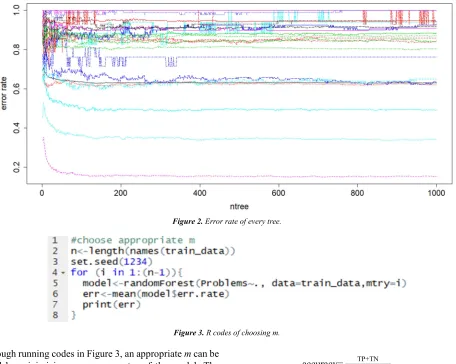This screenshot has height=364, width=456.
Task: Click the closing brace on code line 8
Action: point(73,315)
